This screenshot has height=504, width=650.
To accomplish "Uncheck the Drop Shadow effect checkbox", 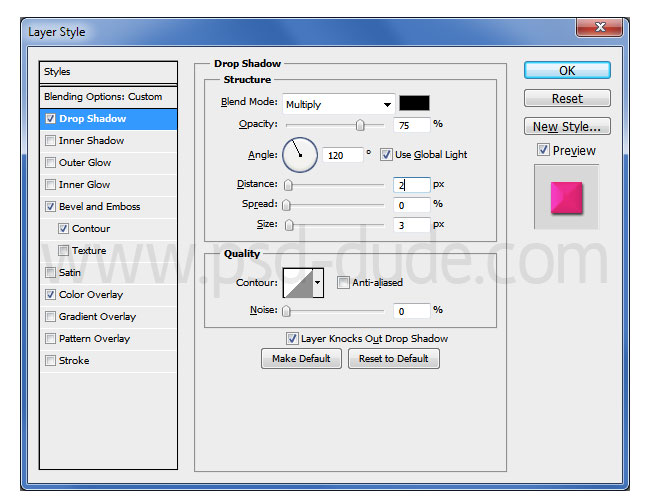I will [x=50, y=119].
